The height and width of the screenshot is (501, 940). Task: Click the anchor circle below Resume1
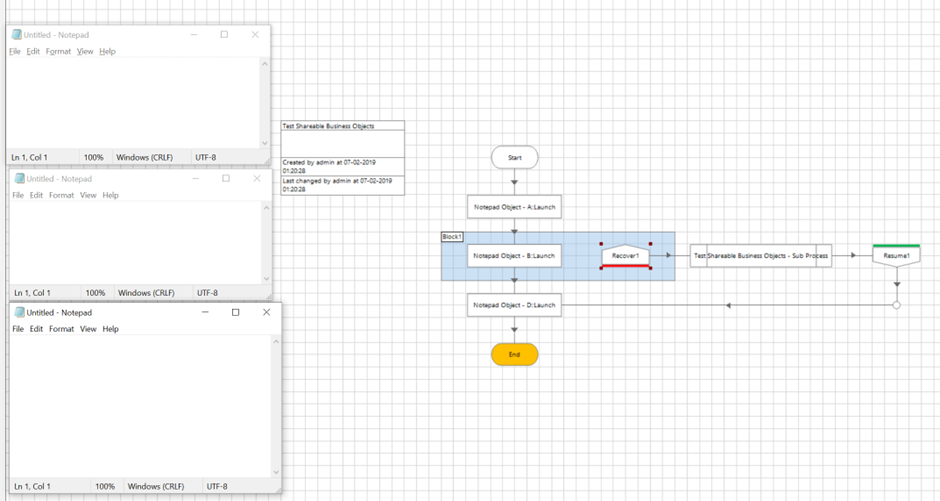pyautogui.click(x=896, y=305)
